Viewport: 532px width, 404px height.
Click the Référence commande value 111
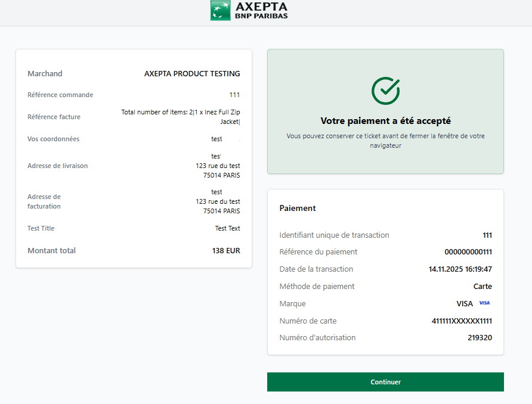pos(234,95)
